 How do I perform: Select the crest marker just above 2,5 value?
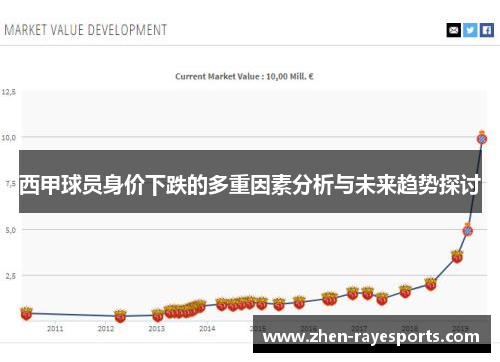coord(457,257)
